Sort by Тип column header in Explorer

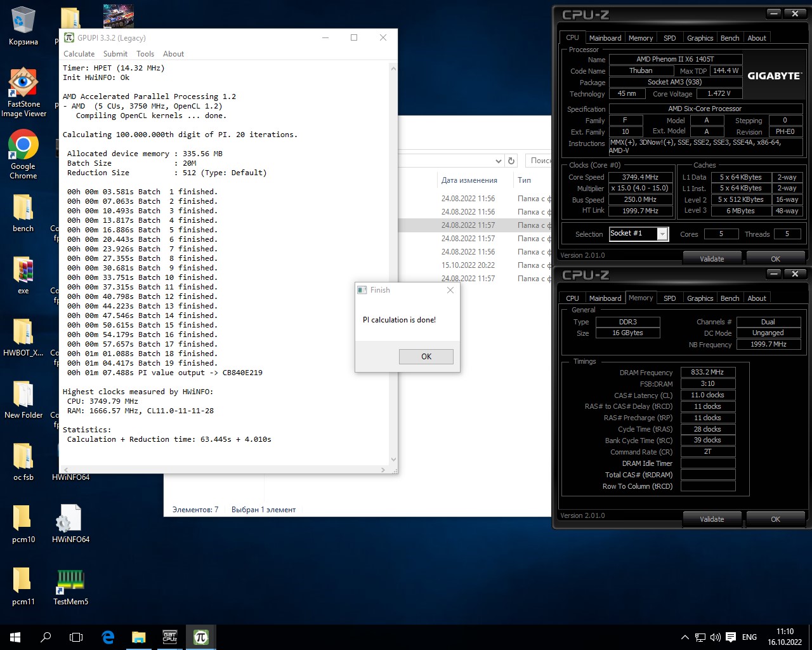525,180
